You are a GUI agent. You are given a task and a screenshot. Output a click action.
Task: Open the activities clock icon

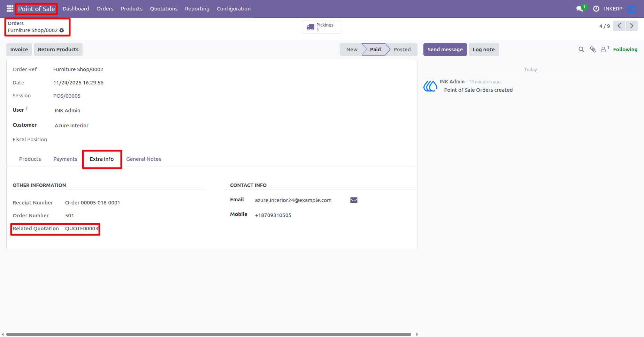596,9
